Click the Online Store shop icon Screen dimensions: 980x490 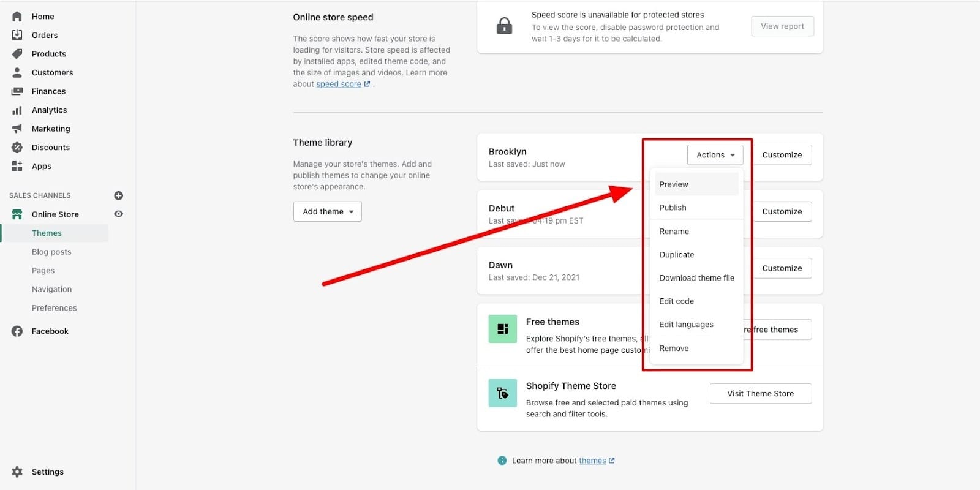click(17, 214)
